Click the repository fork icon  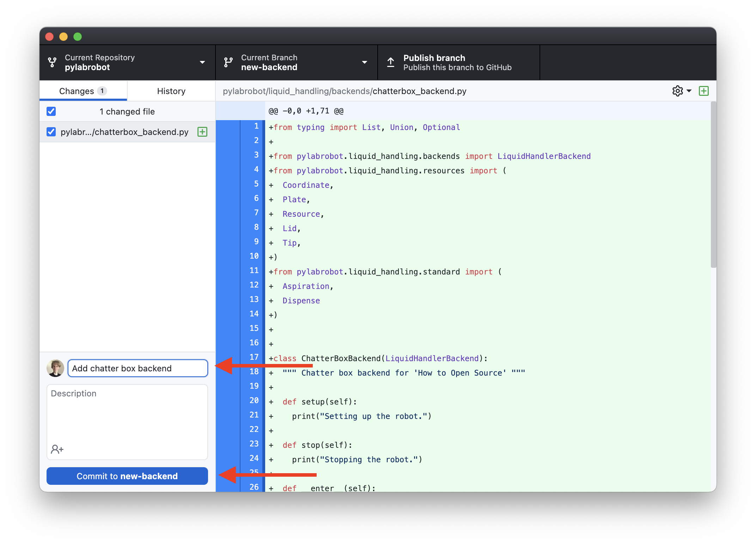[x=52, y=62]
